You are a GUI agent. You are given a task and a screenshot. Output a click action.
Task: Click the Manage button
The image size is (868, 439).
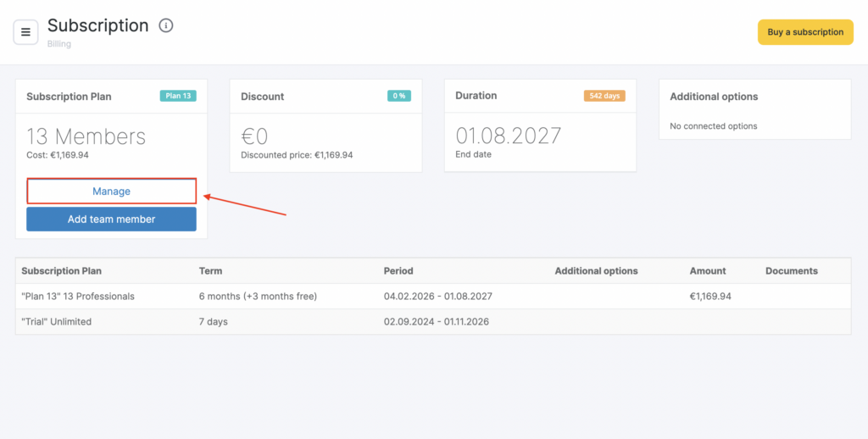(111, 192)
